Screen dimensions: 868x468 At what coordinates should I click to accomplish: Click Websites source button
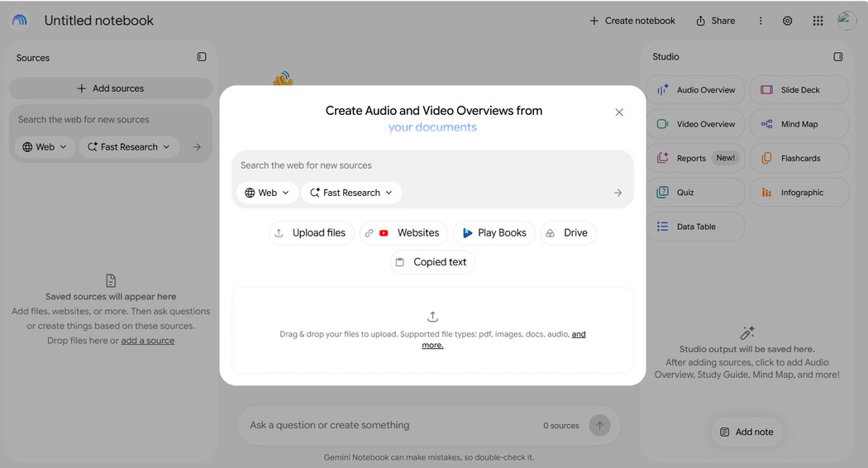click(403, 233)
